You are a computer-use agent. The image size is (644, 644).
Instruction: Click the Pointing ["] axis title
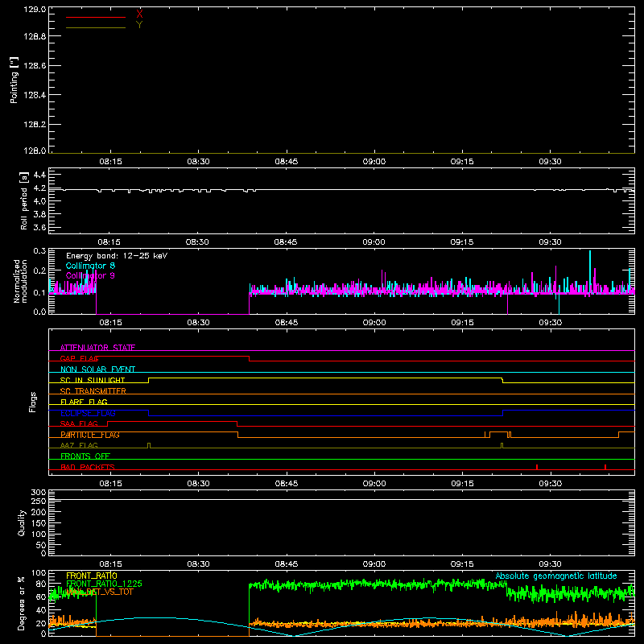click(14, 80)
